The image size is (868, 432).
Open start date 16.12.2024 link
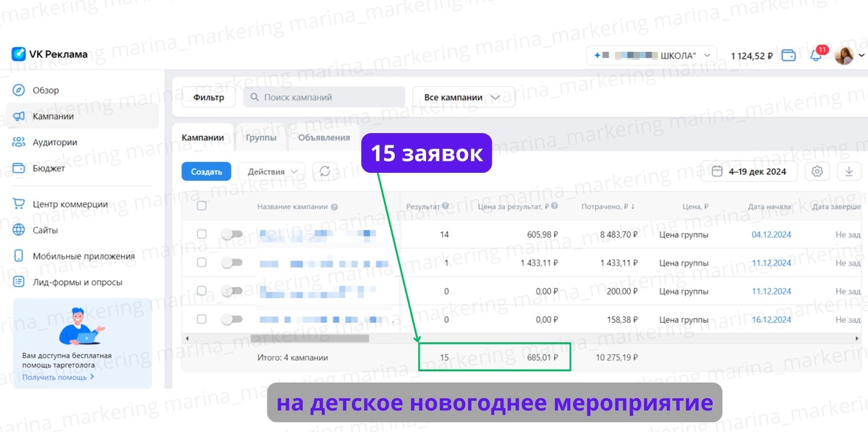[x=771, y=319]
